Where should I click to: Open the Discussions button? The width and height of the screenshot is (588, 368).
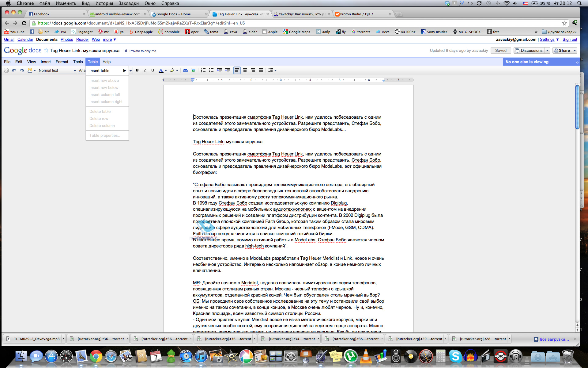(529, 51)
